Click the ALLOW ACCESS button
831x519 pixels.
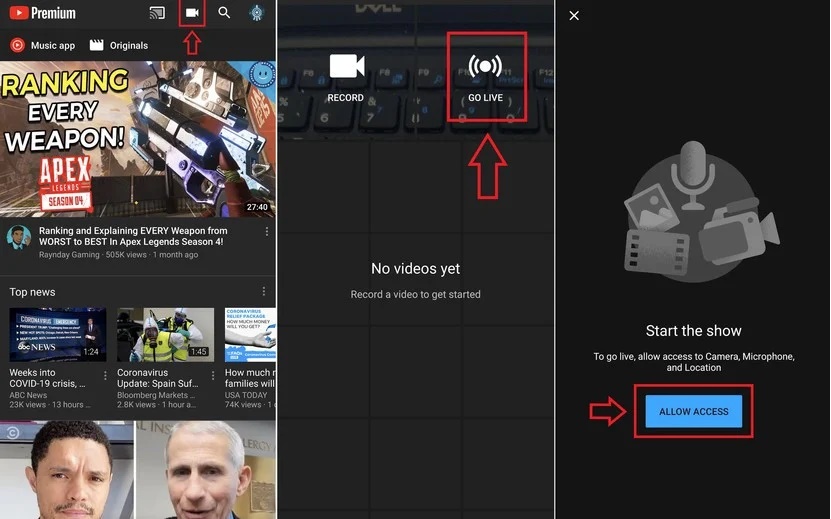[x=694, y=411]
